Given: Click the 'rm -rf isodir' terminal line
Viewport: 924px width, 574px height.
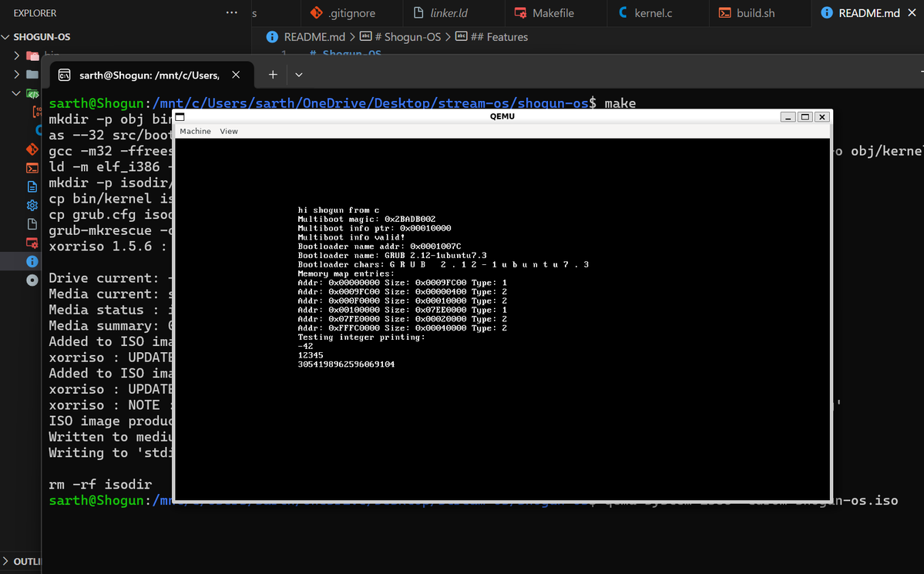Looking at the screenshot, I should [x=100, y=485].
